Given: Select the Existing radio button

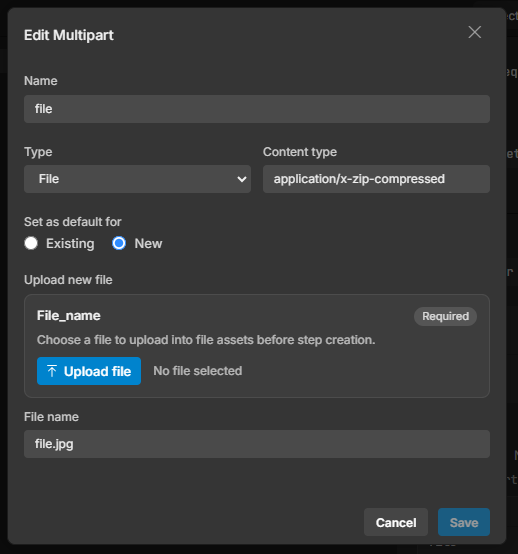Looking at the screenshot, I should [31, 243].
